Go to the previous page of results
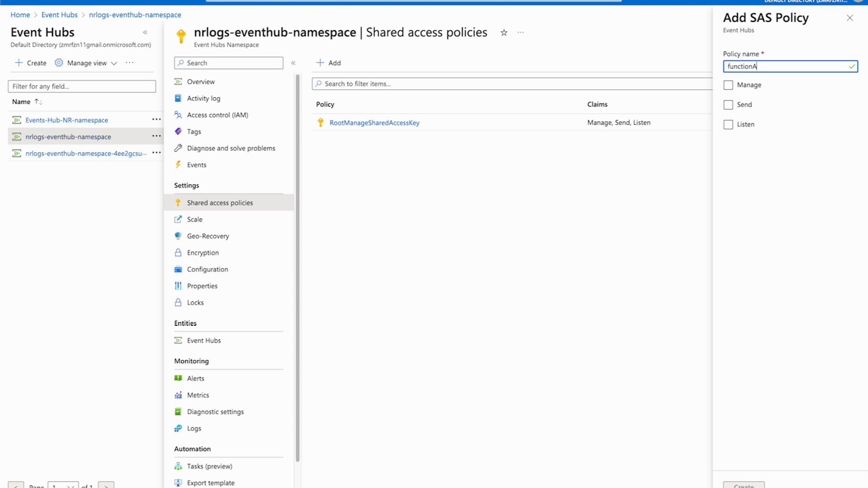Image resolution: width=868 pixels, height=488 pixels. pyautogui.click(x=16, y=486)
